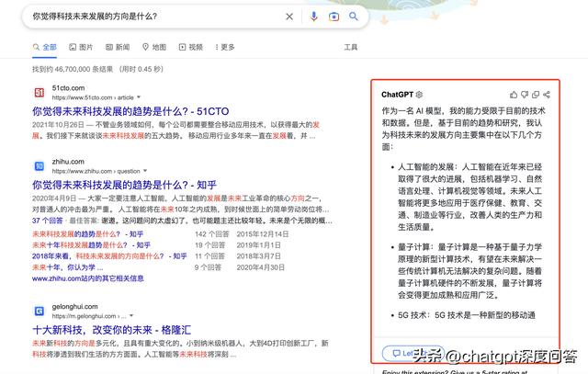588x374 pixels.
Task: Switch to the 图片 (Images) tab
Action: 80,47
